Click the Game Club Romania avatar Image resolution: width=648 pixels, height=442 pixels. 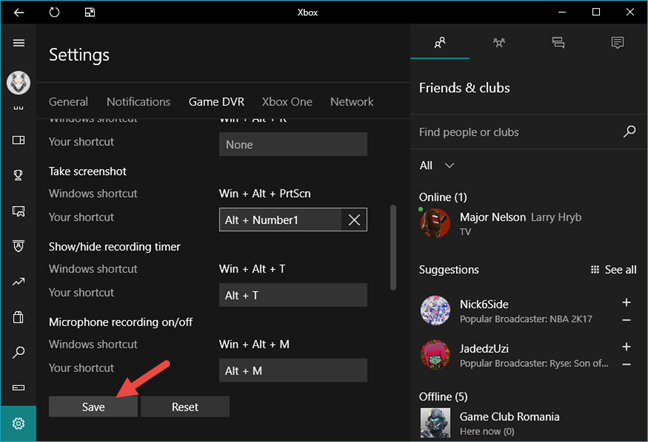[435, 423]
